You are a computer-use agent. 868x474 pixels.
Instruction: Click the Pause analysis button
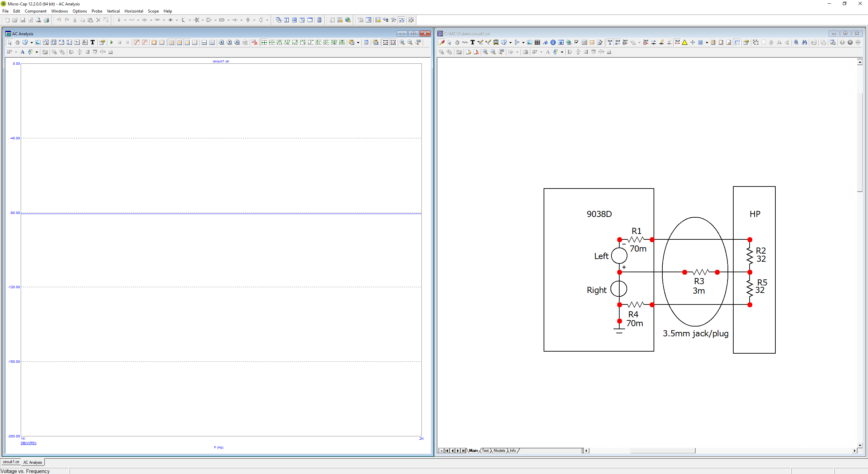pos(127,42)
